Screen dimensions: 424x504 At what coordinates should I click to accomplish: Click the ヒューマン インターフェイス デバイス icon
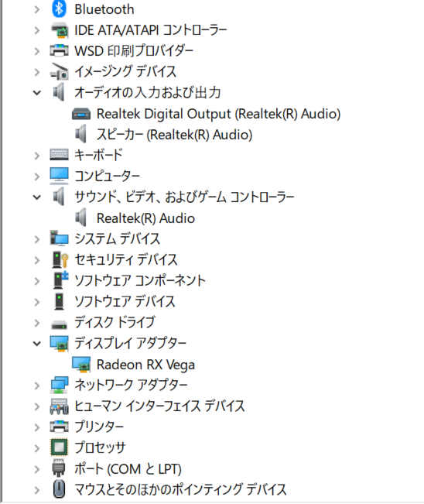[x=59, y=406]
